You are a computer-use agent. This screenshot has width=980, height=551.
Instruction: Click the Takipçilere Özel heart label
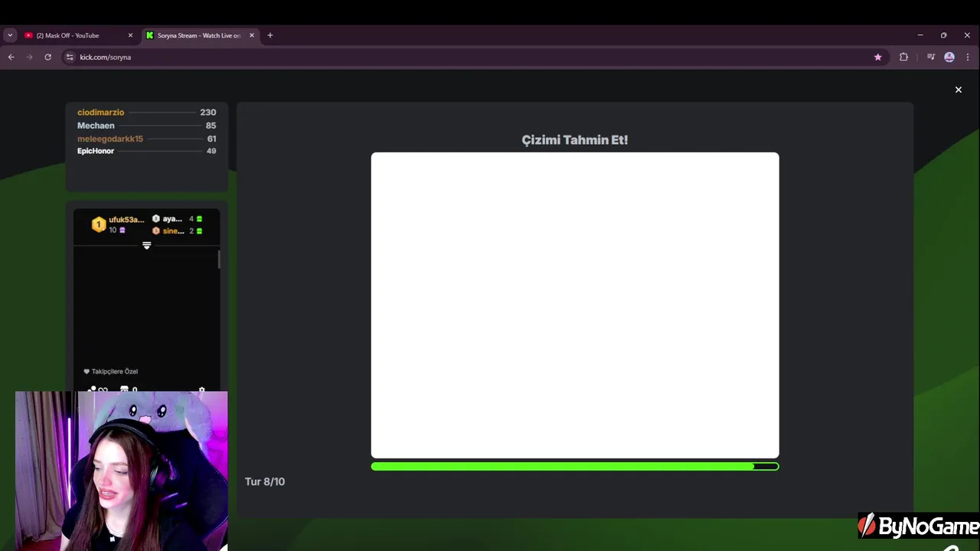[110, 371]
